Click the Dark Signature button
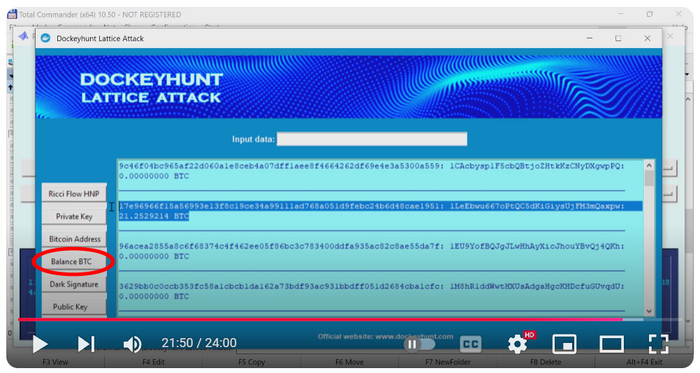Screen dimensions: 700x373 pos(74,284)
